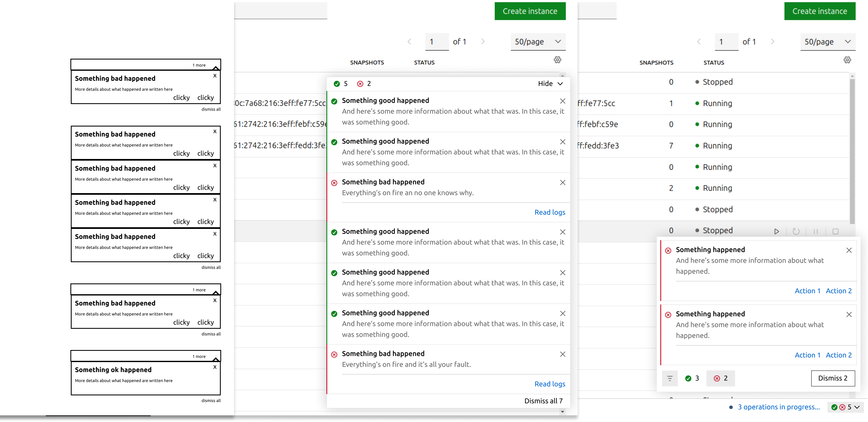The height and width of the screenshot is (422, 868).
Task: Click the Dismiss 2 button
Action: [833, 378]
